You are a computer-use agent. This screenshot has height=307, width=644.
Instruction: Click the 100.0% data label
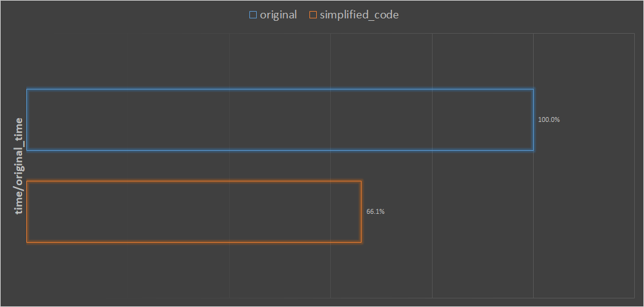548,119
